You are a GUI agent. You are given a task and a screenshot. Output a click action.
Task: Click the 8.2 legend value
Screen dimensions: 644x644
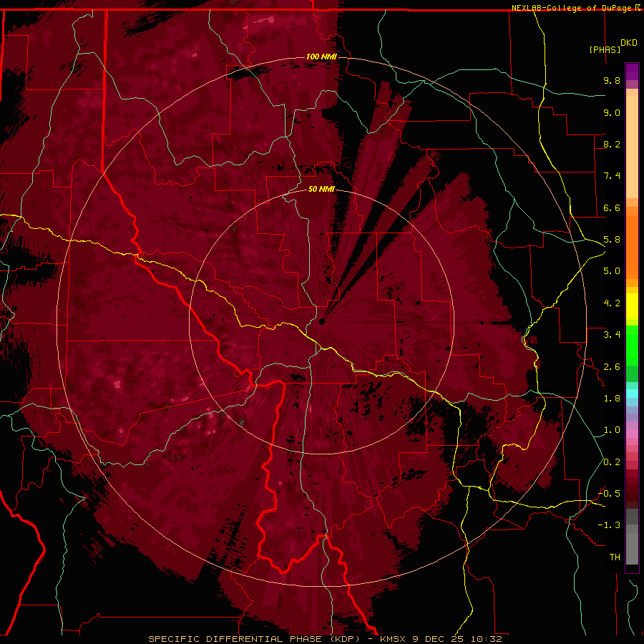point(612,144)
